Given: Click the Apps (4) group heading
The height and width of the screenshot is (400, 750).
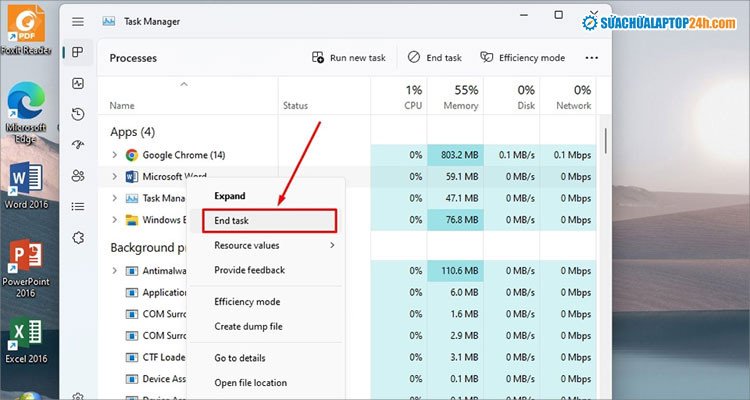Looking at the screenshot, I should [132, 132].
